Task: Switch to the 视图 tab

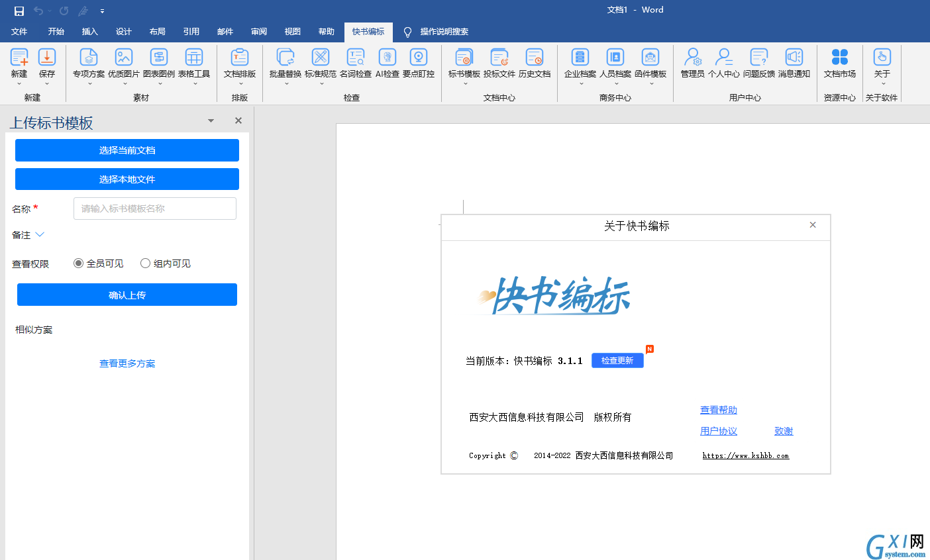Action: pos(293,32)
